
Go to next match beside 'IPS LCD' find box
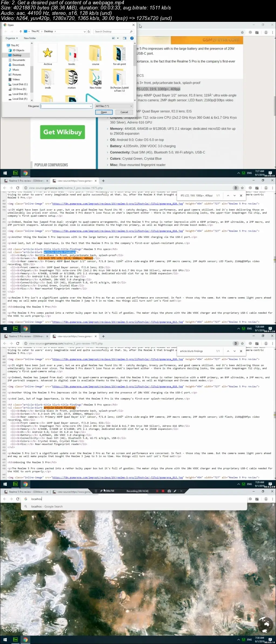(234, 196)
